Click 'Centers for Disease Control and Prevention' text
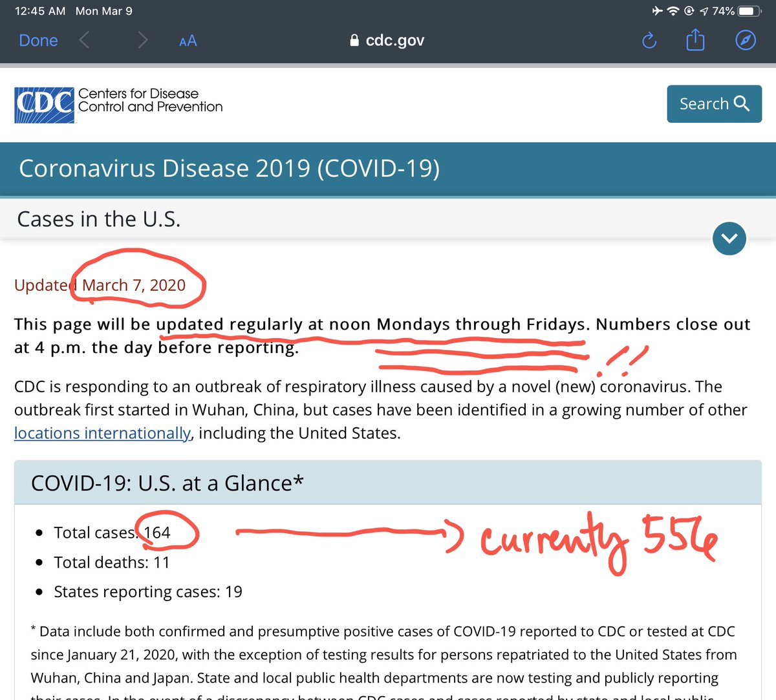 (150, 100)
